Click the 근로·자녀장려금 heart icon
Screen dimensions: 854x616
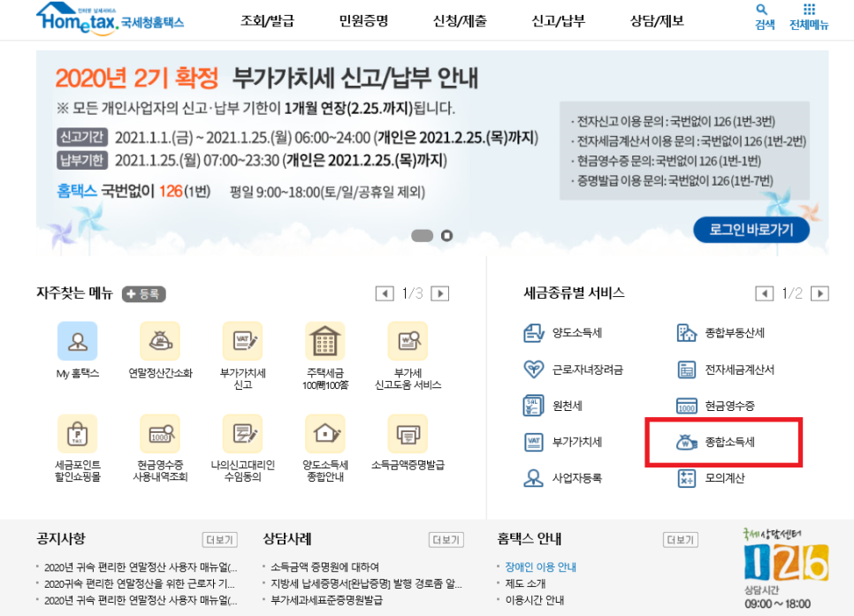[533, 369]
